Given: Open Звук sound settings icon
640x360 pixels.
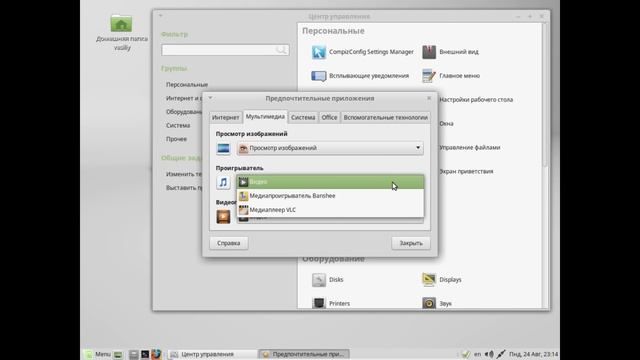Looking at the screenshot, I should tap(429, 303).
